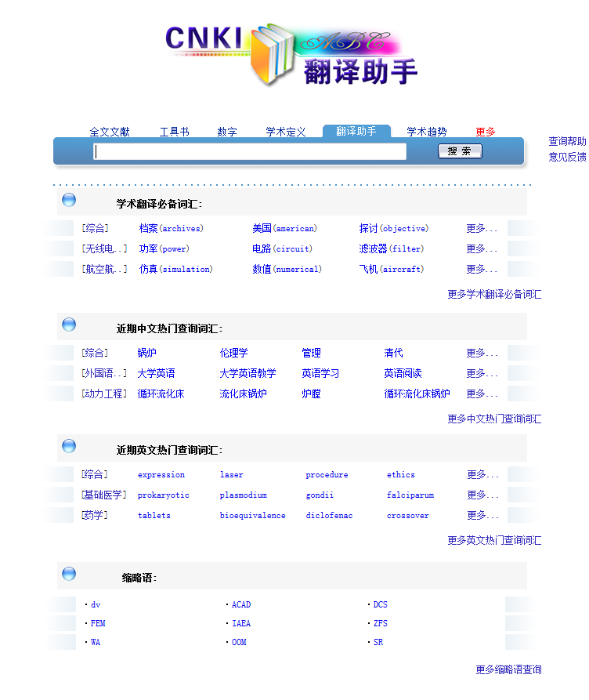
Task: Switch to the 工具书 tab
Action: [x=174, y=132]
